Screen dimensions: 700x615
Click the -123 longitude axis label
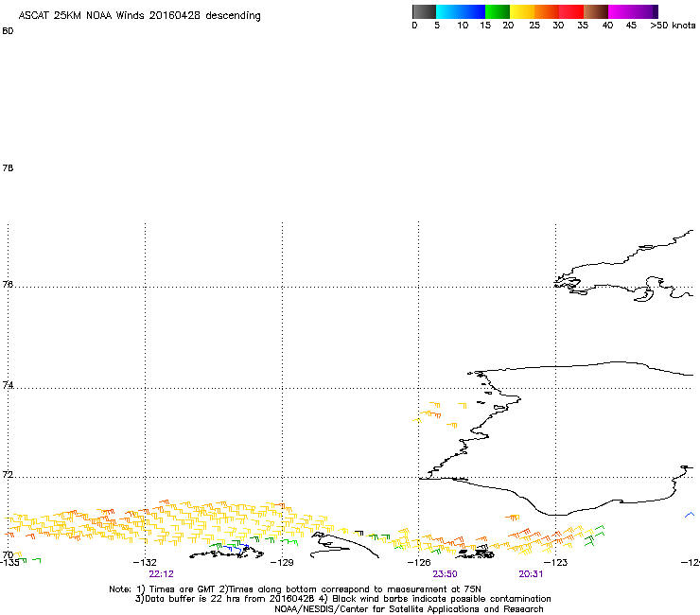pos(555,562)
